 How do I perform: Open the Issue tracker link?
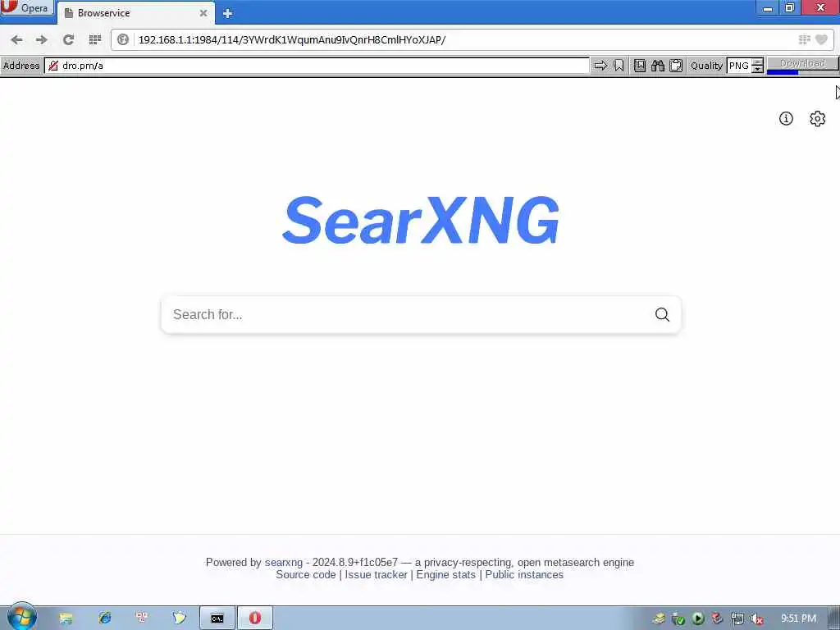(376, 575)
